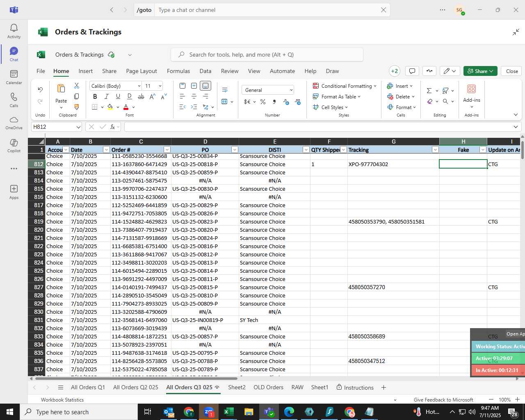Viewport: 525px width, 420px height.
Task: Open the Insert ribbon tab
Action: tap(86, 71)
